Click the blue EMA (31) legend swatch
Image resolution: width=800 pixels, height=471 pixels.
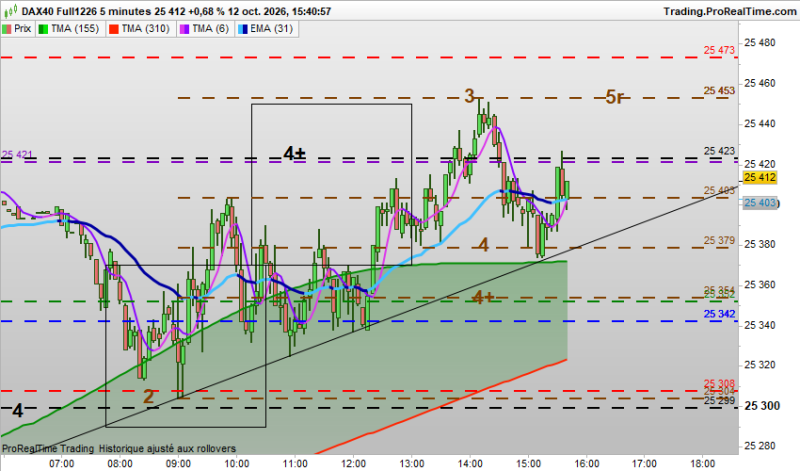pyautogui.click(x=242, y=29)
